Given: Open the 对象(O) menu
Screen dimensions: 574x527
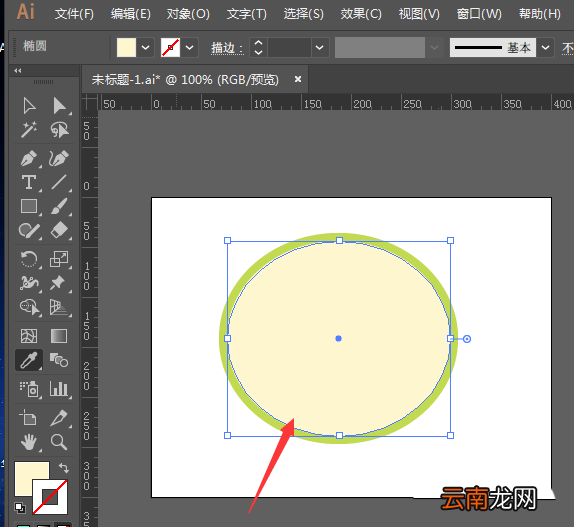Looking at the screenshot, I should coord(188,14).
